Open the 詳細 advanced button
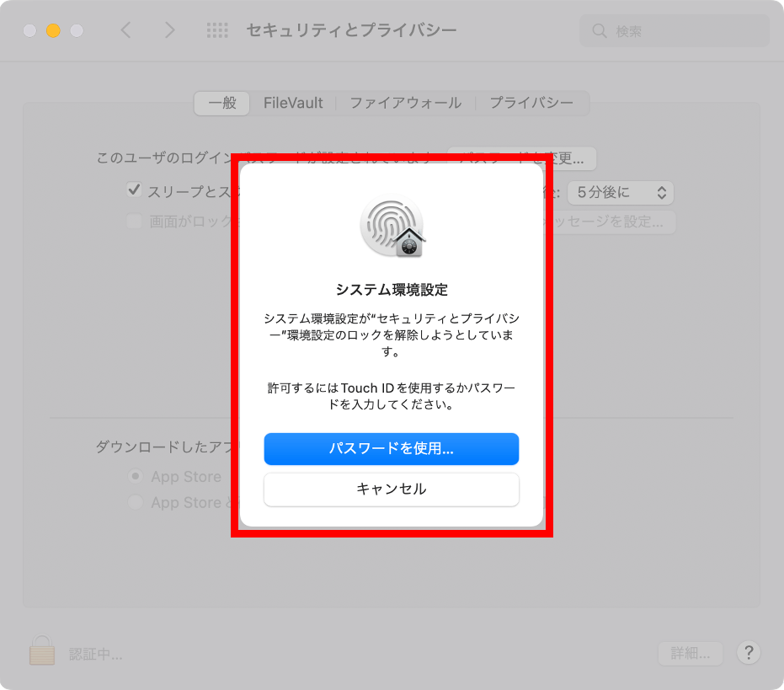Image resolution: width=784 pixels, height=690 pixels. click(x=691, y=653)
